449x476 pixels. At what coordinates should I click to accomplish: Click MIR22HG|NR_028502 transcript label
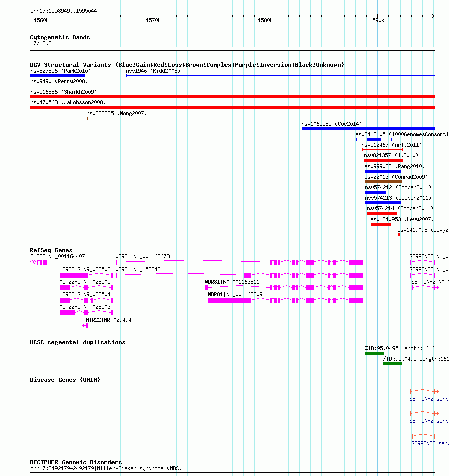(x=85, y=269)
